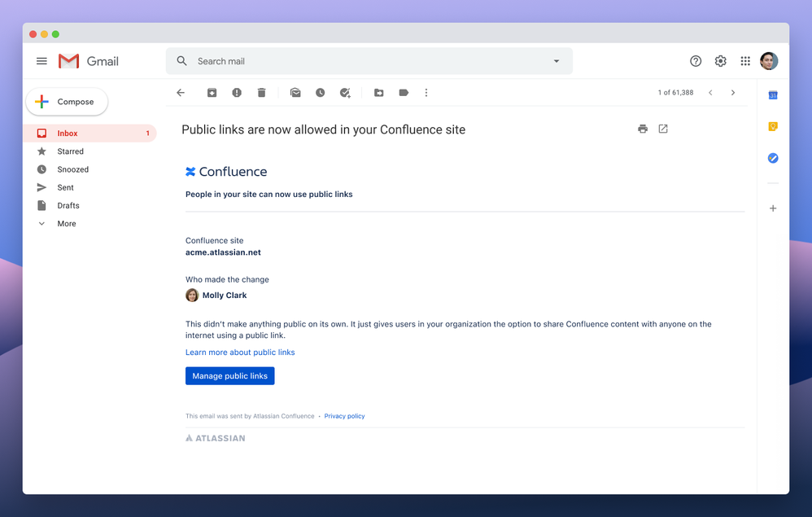812x517 pixels.
Task: Click 'People in your site can now use public links'
Action: point(268,195)
